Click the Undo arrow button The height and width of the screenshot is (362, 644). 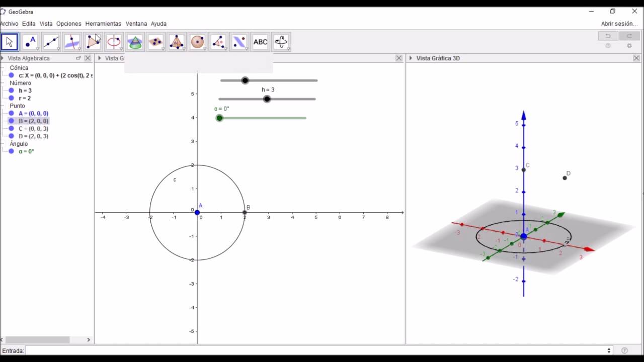pyautogui.click(x=608, y=36)
